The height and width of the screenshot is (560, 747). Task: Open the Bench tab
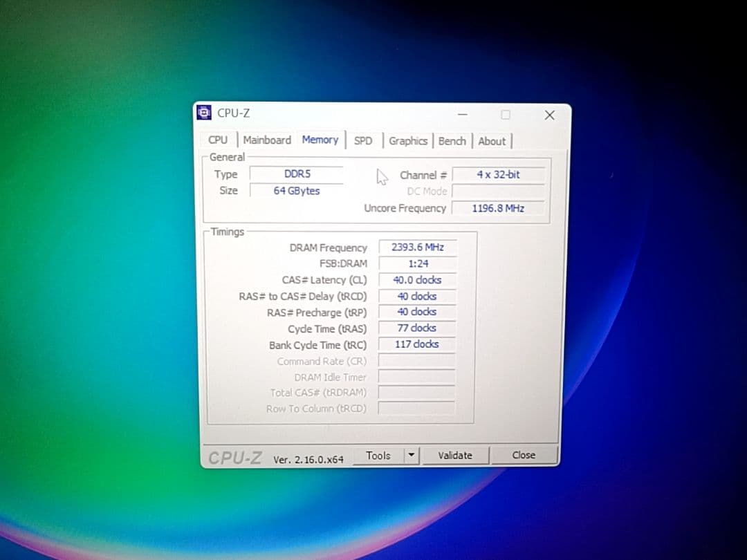(452, 141)
